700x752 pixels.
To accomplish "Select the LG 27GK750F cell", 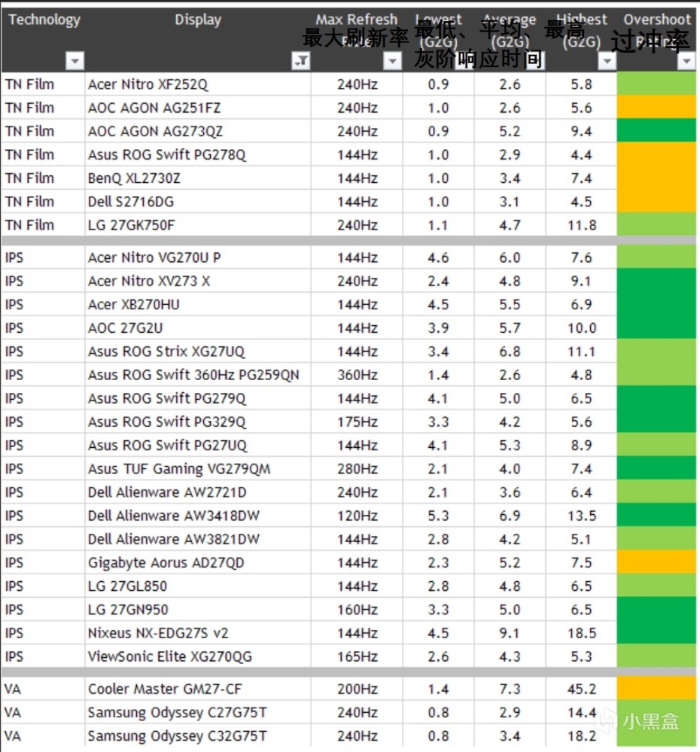I will click(198, 225).
